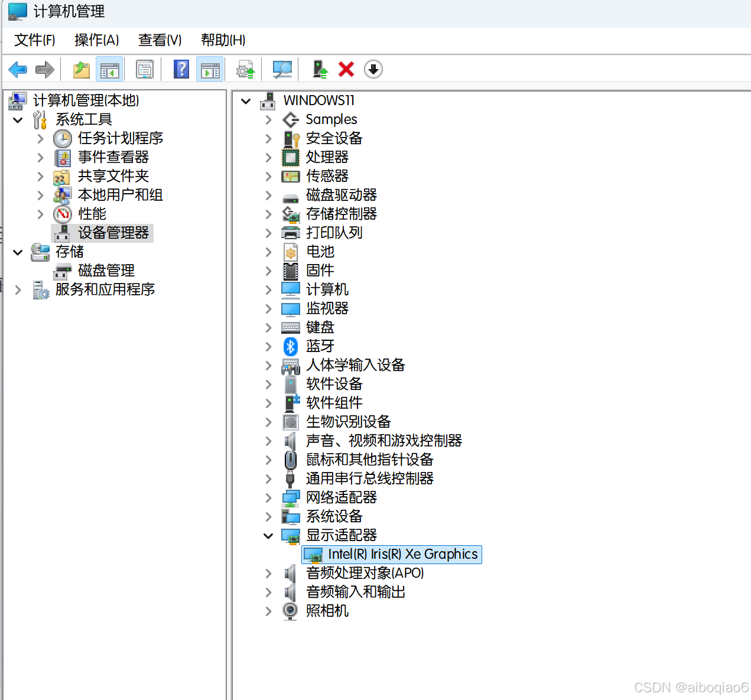The height and width of the screenshot is (700, 751).
Task: Click the 任务计划程序 clock icon
Action: click(x=63, y=138)
